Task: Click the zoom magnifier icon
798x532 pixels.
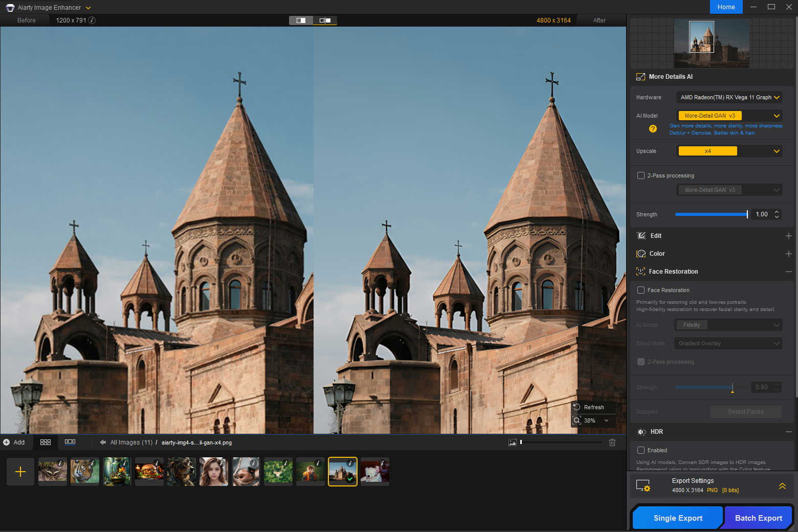Action: 577,420
